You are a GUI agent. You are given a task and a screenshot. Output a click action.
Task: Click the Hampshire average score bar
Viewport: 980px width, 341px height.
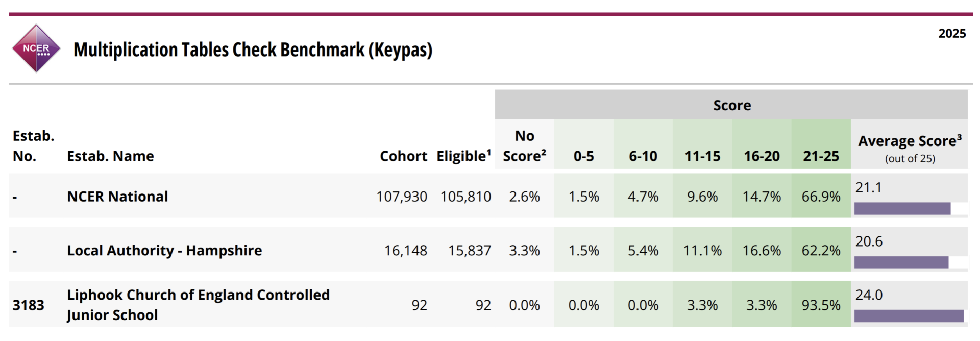pyautogui.click(x=901, y=262)
